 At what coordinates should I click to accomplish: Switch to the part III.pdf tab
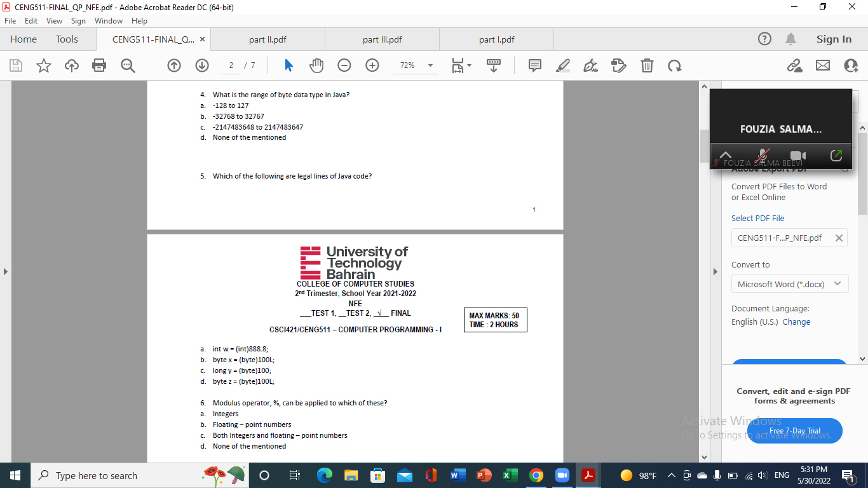pyautogui.click(x=381, y=39)
